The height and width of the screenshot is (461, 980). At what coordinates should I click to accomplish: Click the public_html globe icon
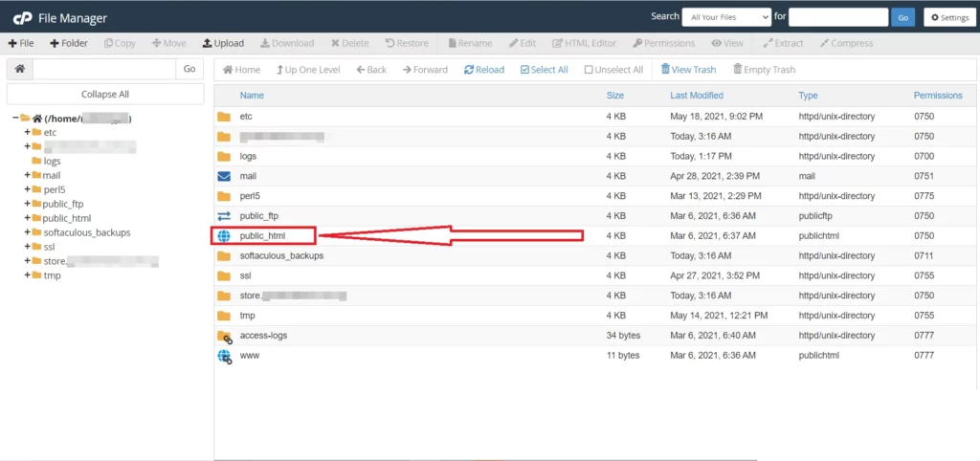(x=224, y=236)
